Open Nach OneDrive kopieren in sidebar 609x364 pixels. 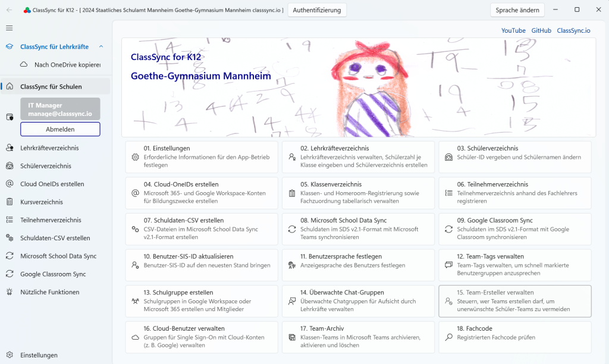[66, 65]
